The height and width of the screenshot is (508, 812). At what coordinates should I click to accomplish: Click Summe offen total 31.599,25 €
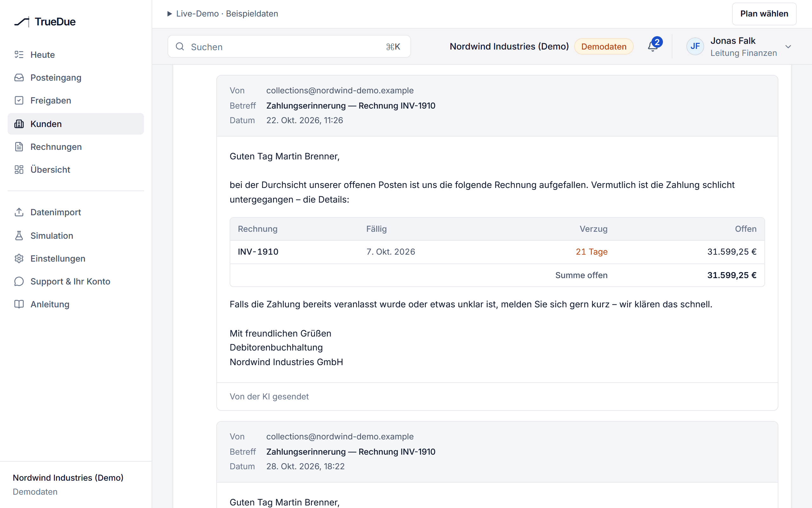pos(732,275)
